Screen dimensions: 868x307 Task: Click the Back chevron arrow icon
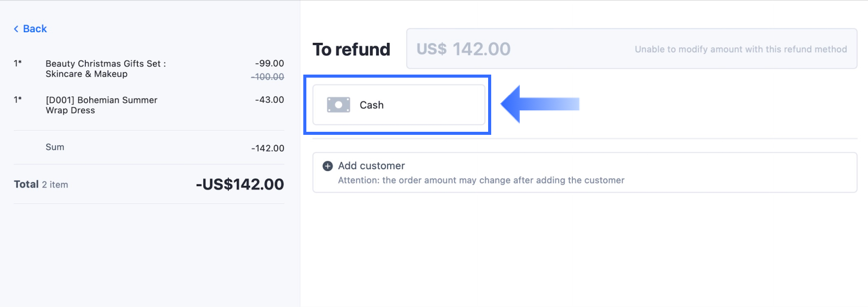(x=16, y=29)
